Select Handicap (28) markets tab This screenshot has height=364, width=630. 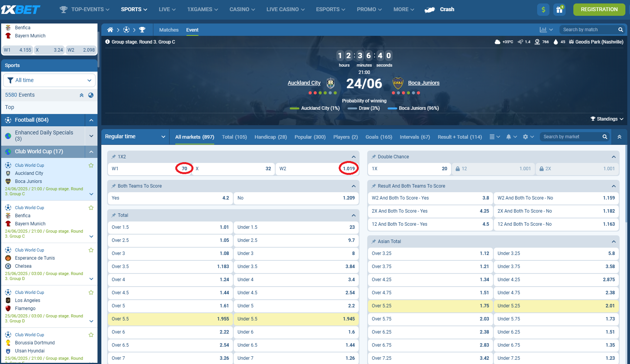270,137
